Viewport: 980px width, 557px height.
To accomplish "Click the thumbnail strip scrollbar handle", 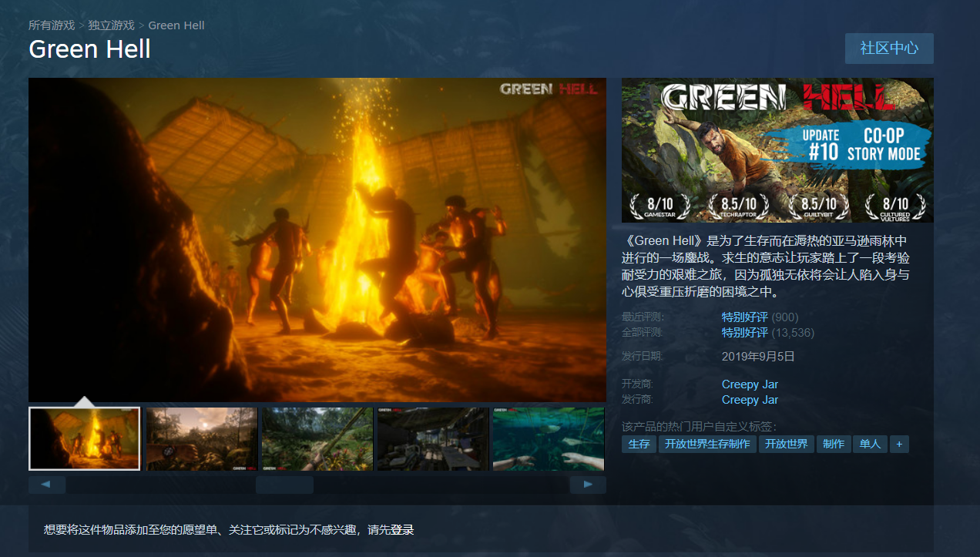I will coord(284,485).
